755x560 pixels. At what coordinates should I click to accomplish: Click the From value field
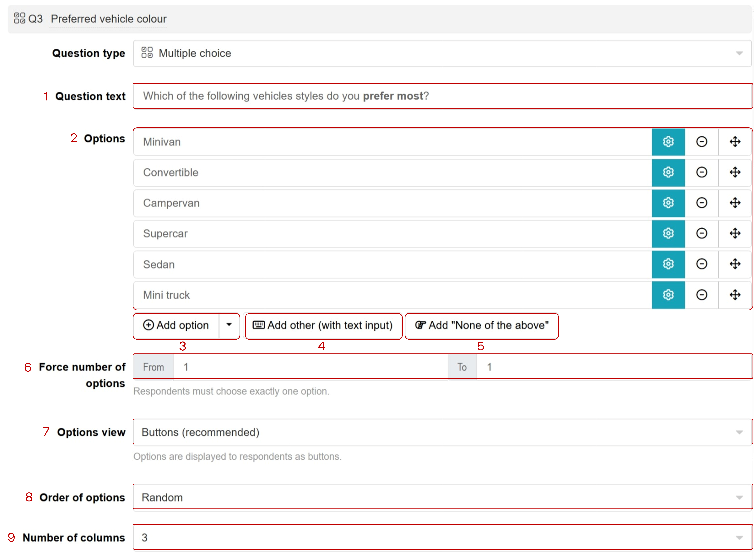tap(310, 367)
